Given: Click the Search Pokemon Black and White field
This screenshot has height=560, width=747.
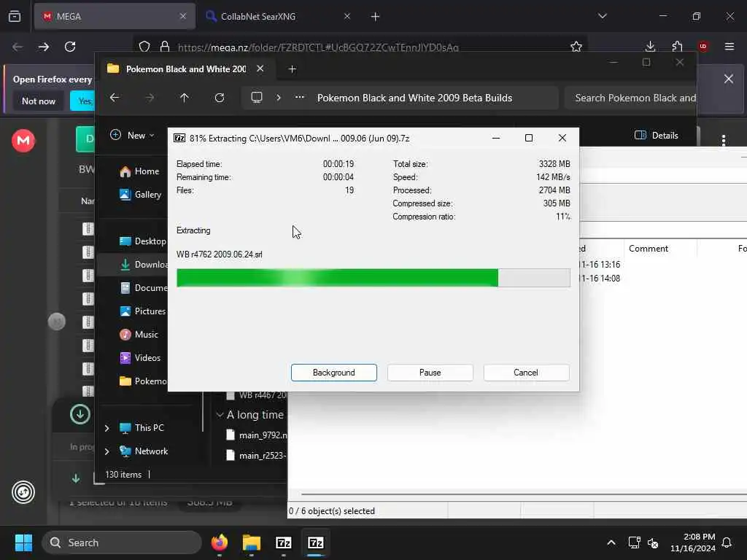Looking at the screenshot, I should pos(630,98).
